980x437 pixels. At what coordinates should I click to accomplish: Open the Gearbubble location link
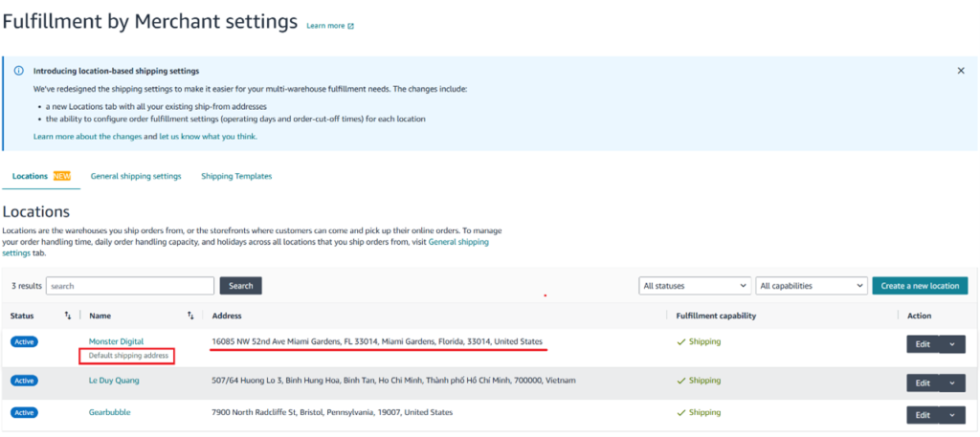109,412
